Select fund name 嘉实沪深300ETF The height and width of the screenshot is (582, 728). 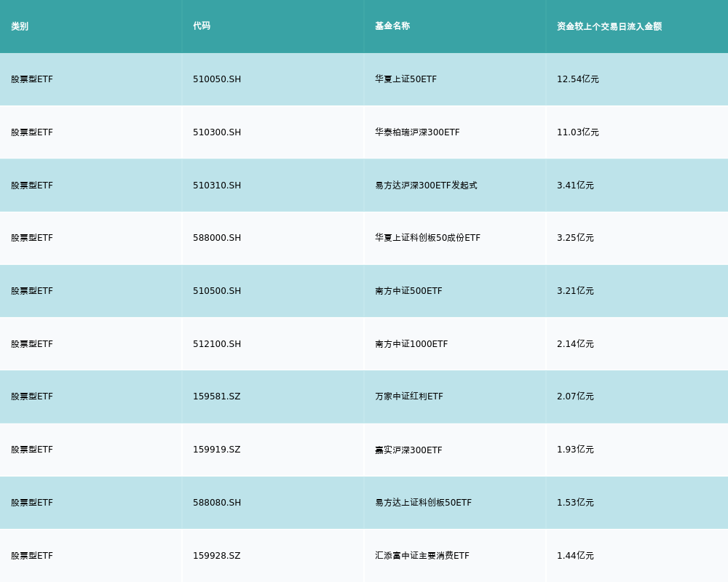(408, 450)
